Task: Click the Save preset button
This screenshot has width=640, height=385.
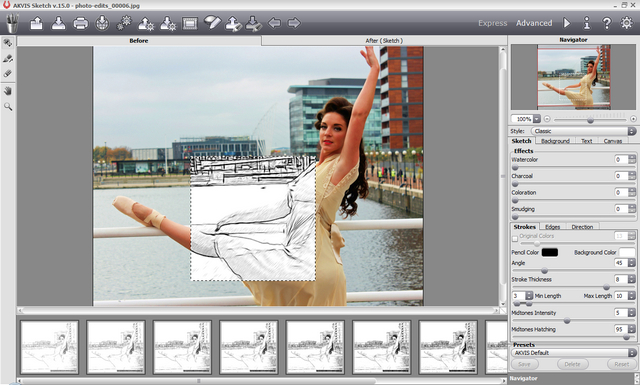Action: click(524, 364)
